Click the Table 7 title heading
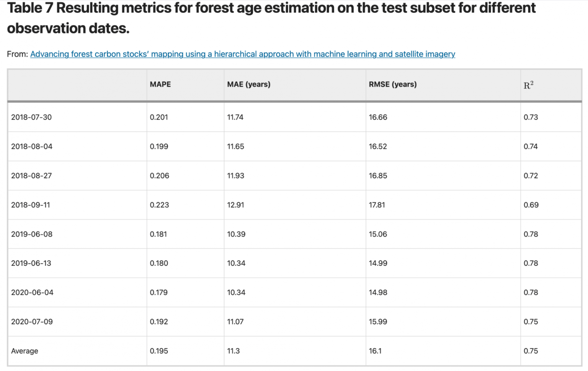This screenshot has width=588, height=371. [x=271, y=18]
